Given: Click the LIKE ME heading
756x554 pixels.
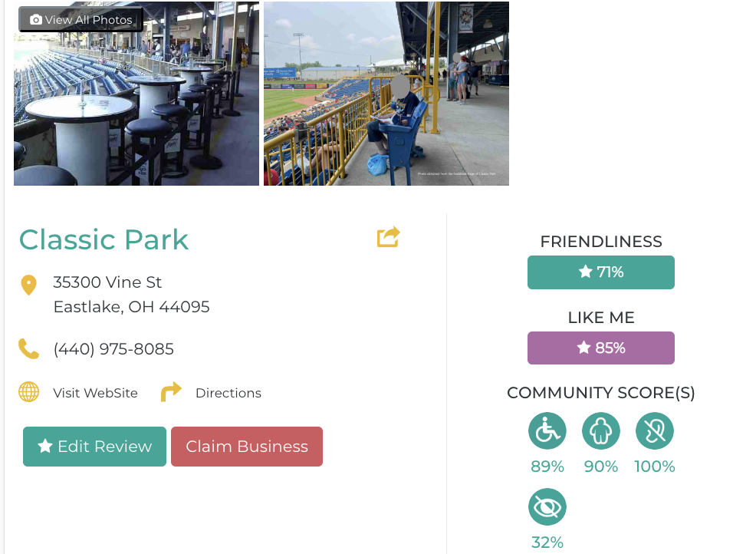Looking at the screenshot, I should click(601, 318).
